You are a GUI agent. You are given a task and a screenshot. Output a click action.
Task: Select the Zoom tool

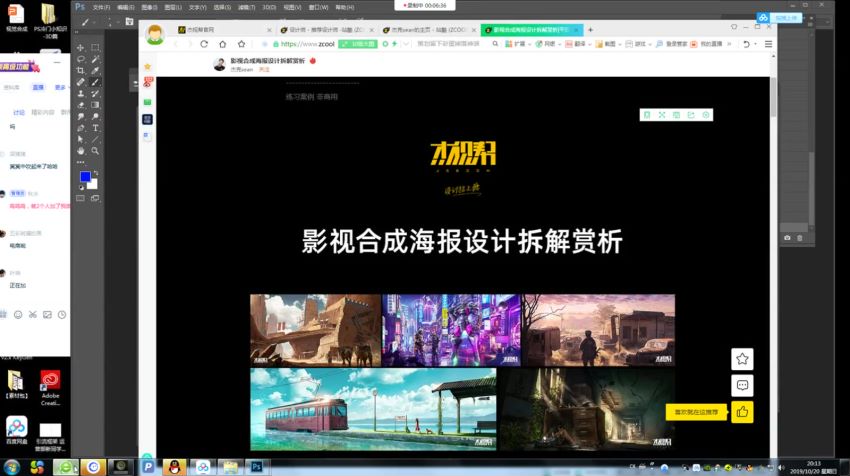(x=95, y=151)
